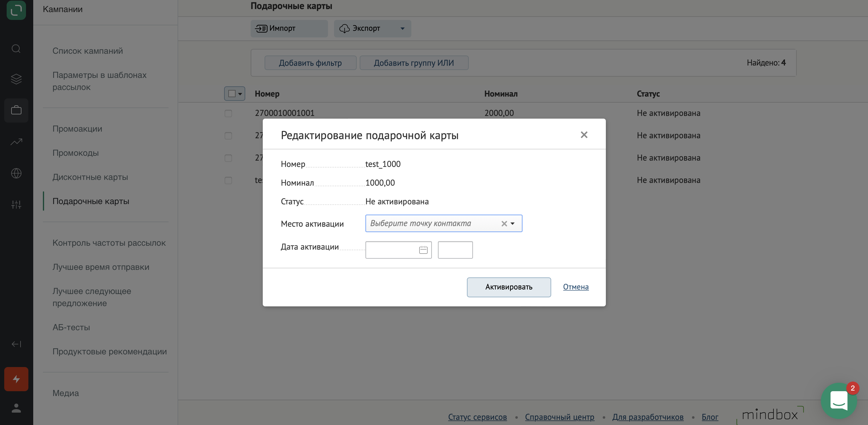Check the box for card 2700010001001
868x425 pixels.
(228, 113)
